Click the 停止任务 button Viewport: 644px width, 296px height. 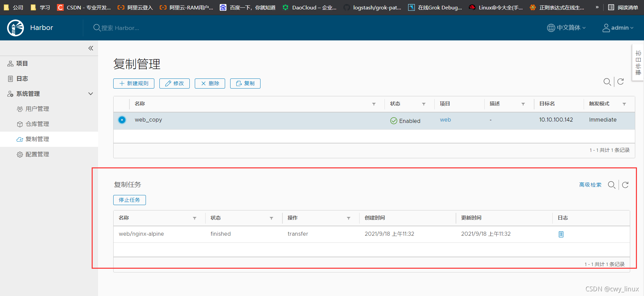point(129,200)
